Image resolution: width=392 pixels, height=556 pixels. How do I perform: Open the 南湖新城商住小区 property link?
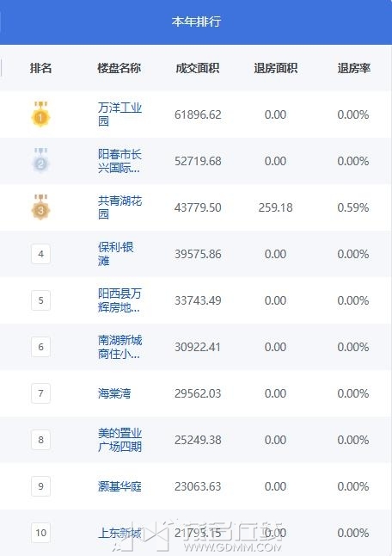(x=119, y=347)
